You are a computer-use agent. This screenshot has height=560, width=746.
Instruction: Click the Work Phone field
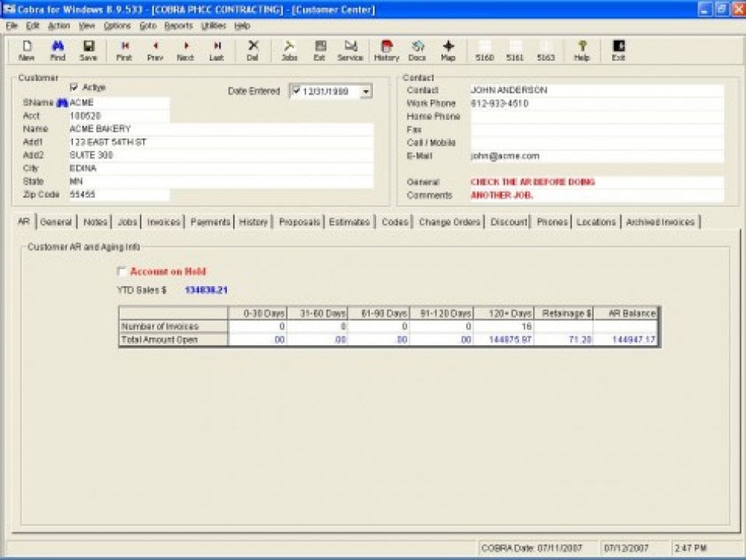pyautogui.click(x=597, y=103)
